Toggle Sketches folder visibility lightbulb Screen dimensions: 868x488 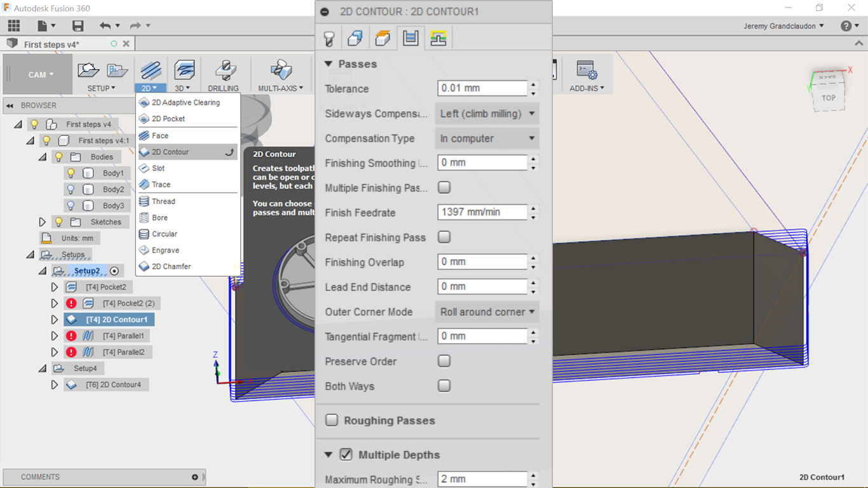[x=58, y=222]
